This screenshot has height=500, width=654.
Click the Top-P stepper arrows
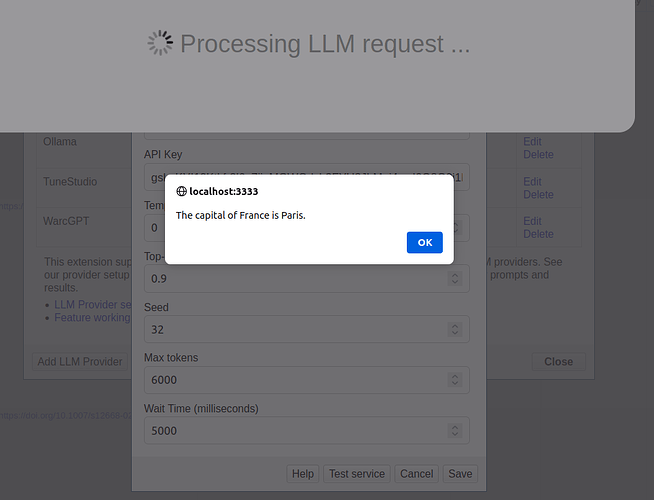pyautogui.click(x=455, y=278)
